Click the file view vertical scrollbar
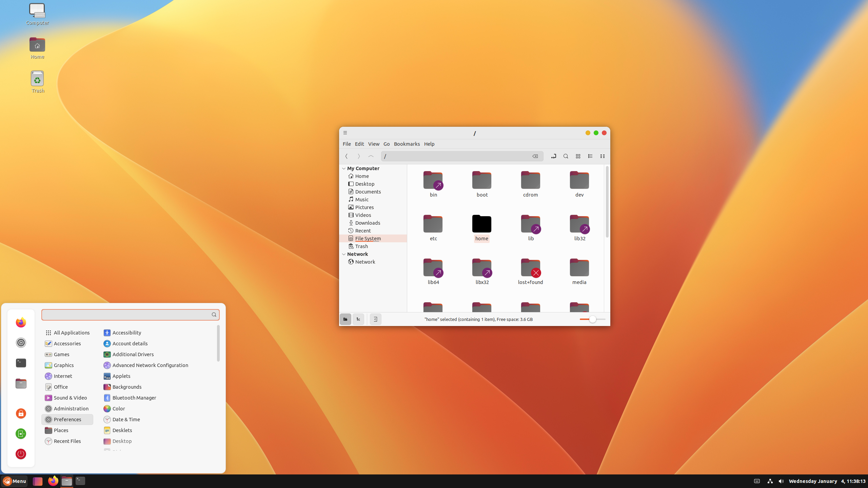Image resolution: width=868 pixels, height=488 pixels. (607, 202)
